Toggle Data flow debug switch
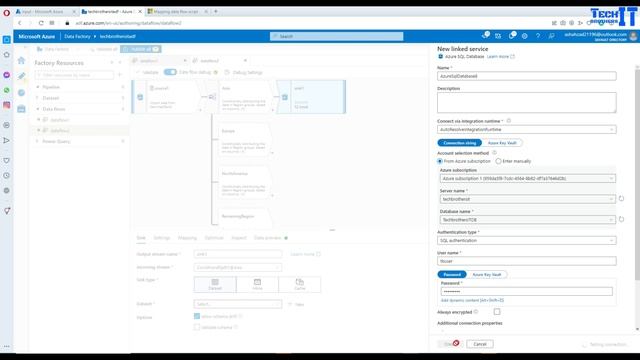This screenshot has height=360, width=640. coord(170,72)
